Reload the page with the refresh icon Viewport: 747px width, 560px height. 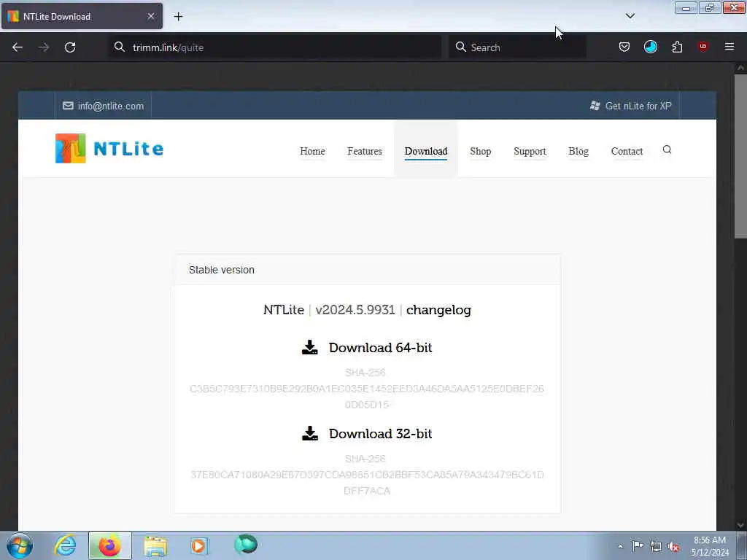point(70,47)
